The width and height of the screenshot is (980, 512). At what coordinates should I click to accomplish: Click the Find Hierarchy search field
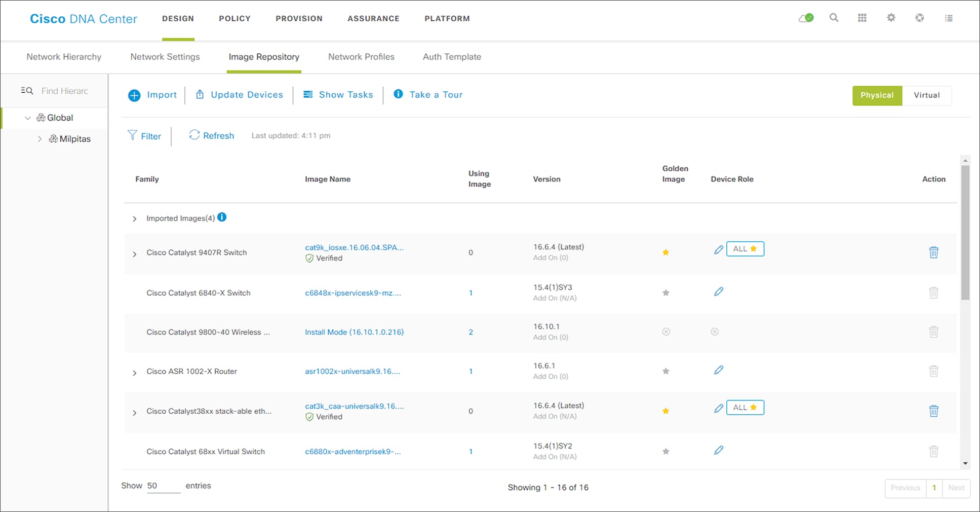(x=64, y=91)
